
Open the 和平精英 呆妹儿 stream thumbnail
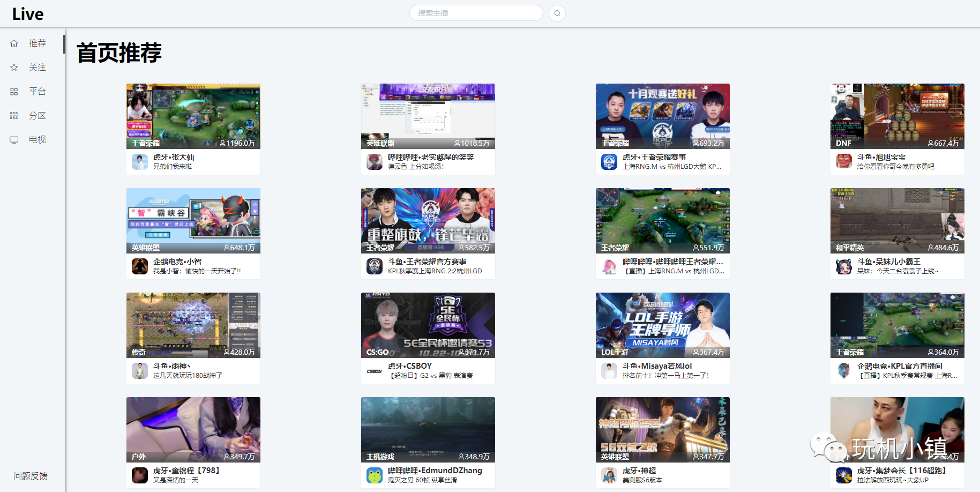tap(897, 221)
